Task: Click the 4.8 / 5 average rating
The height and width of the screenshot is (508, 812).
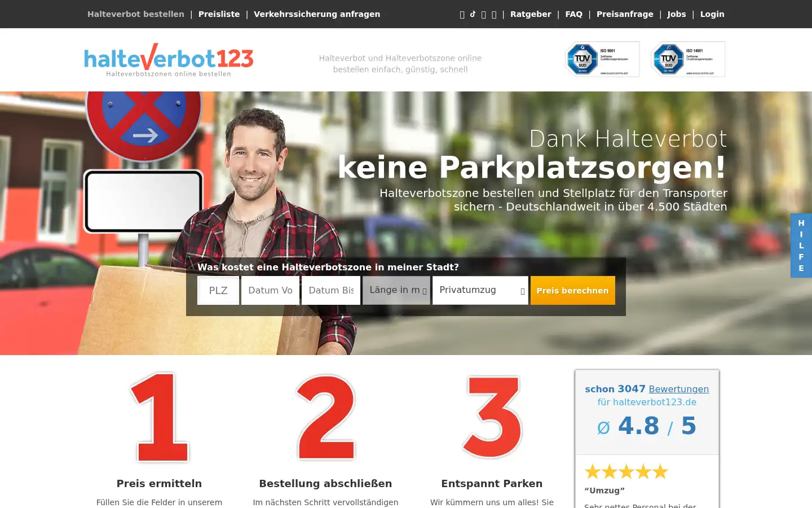Action: tap(647, 426)
